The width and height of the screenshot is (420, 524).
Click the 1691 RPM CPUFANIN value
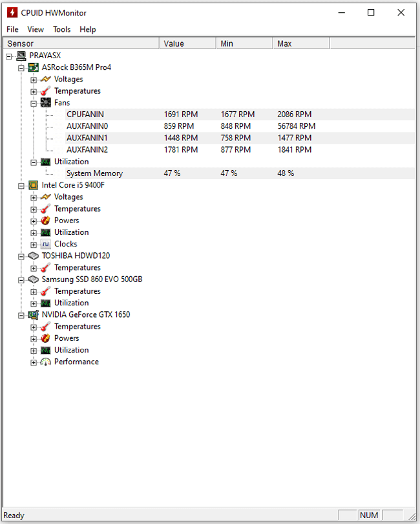pyautogui.click(x=181, y=115)
